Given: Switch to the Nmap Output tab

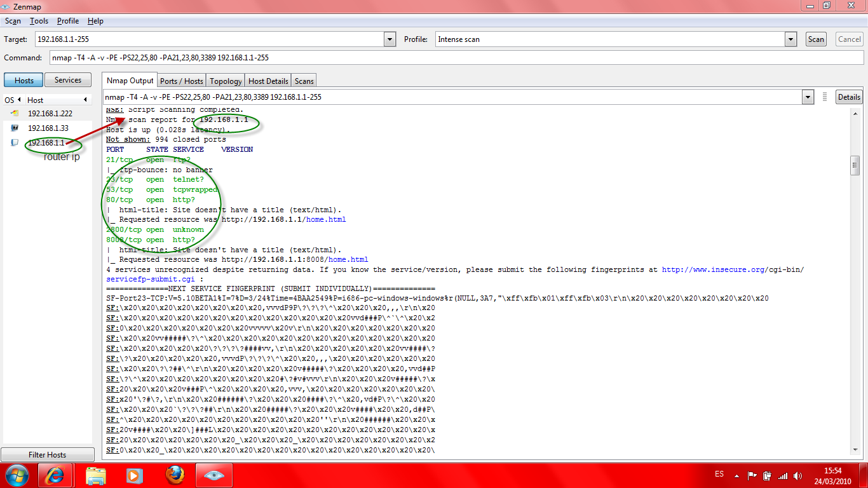Looking at the screenshot, I should (x=130, y=81).
